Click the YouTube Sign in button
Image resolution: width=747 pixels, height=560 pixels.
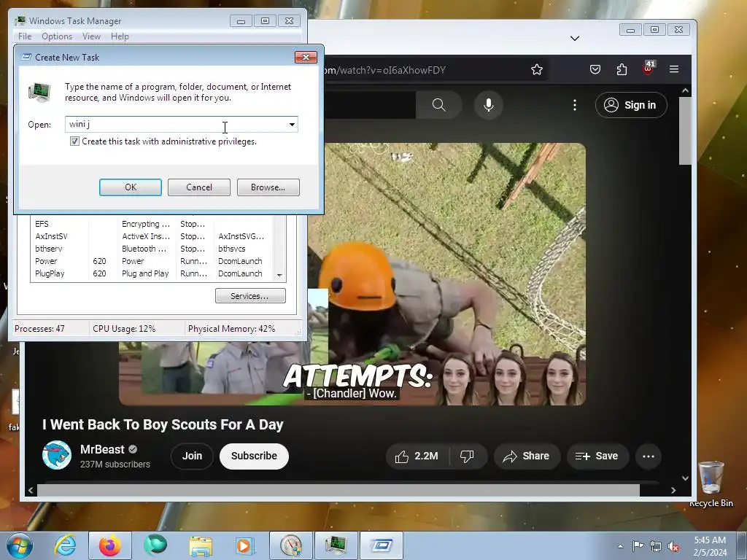(631, 105)
